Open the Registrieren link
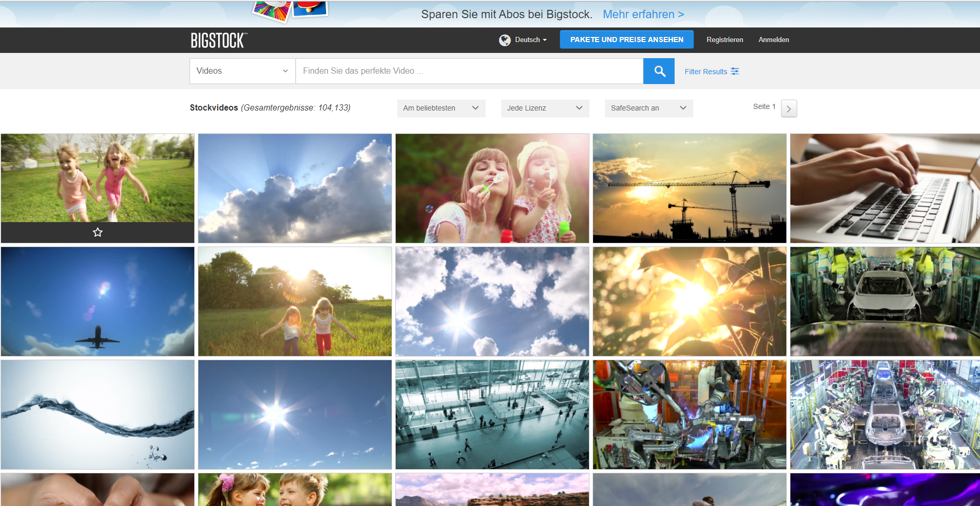The image size is (980, 506). tap(724, 40)
